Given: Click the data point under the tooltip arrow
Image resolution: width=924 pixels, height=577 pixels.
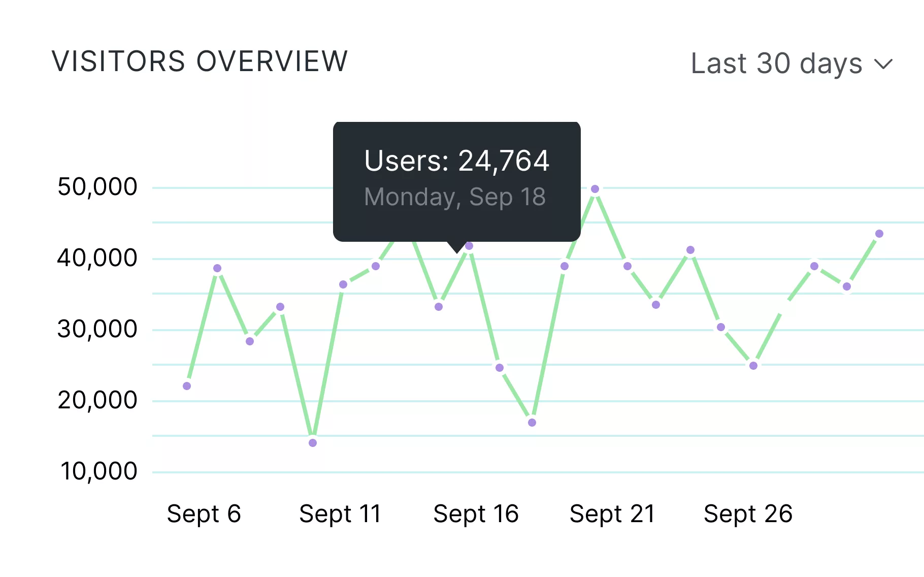Looking at the screenshot, I should click(469, 246).
